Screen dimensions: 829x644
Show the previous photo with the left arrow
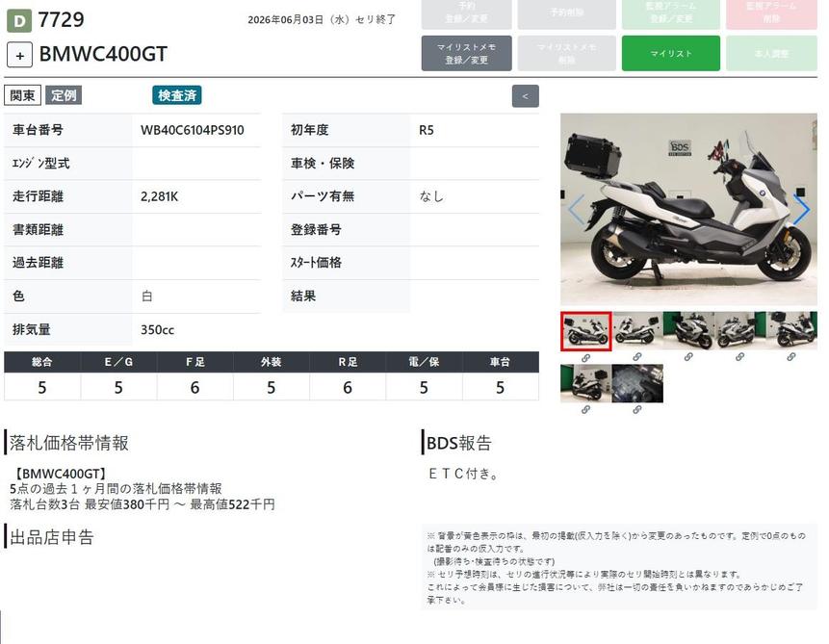[577, 210]
